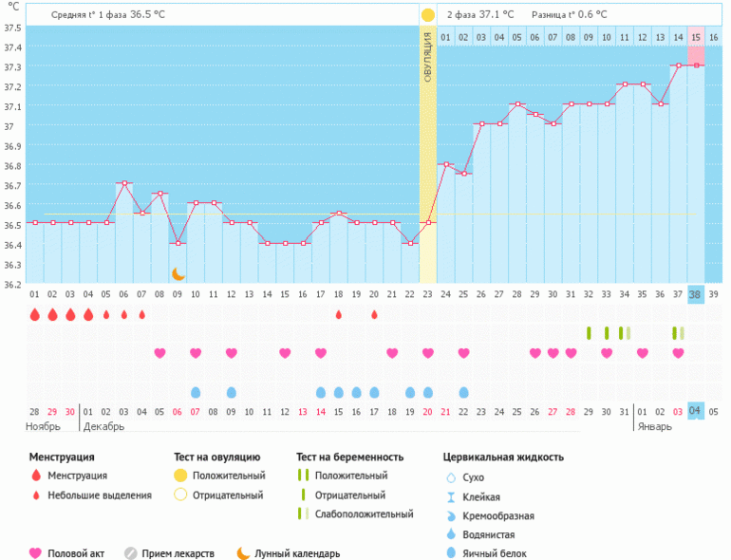Click the vertical ОВУЛЯЦИЯ yellow bar
This screenshot has height=560, width=731.
coord(427,152)
